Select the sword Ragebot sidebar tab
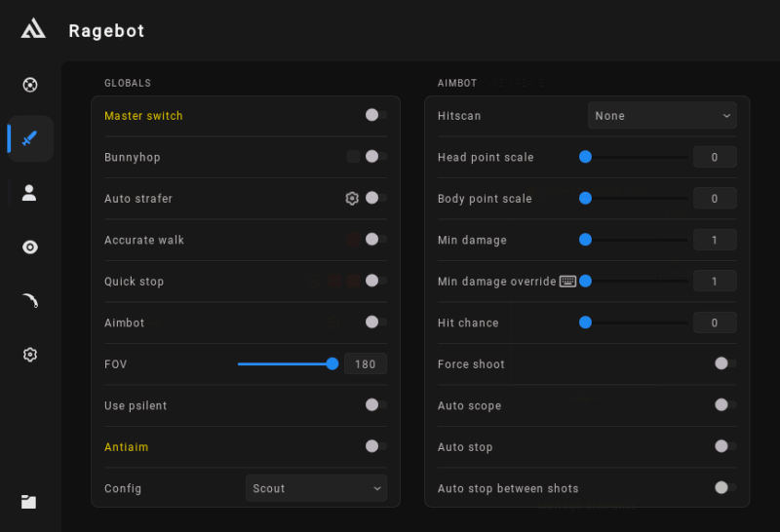This screenshot has width=780, height=532. pyautogui.click(x=30, y=138)
